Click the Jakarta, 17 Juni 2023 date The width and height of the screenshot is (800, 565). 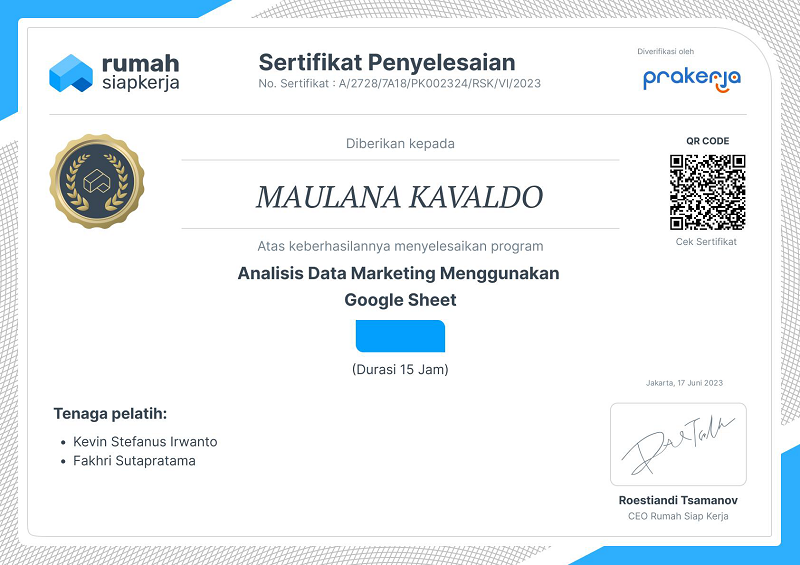coord(684,384)
